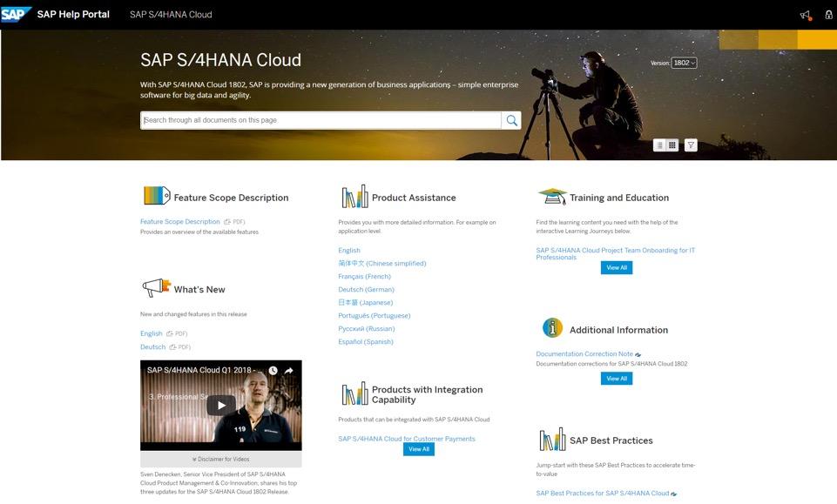Click the SAP logo in header
This screenshot has height=504, width=837.
16,15
